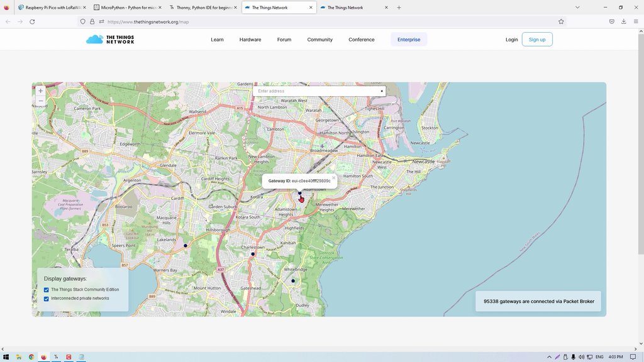Toggle Interconnected private networks checkbox
Image resolution: width=644 pixels, height=362 pixels.
(47, 299)
